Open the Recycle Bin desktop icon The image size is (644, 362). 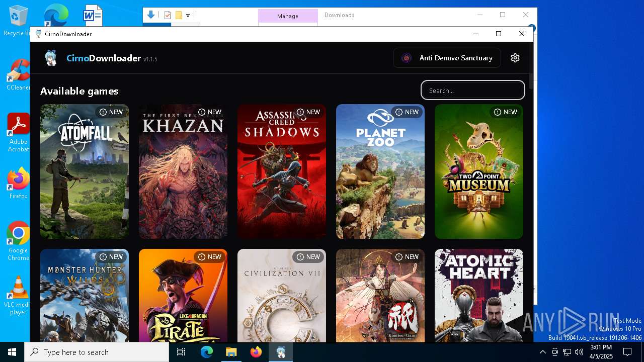[18, 21]
